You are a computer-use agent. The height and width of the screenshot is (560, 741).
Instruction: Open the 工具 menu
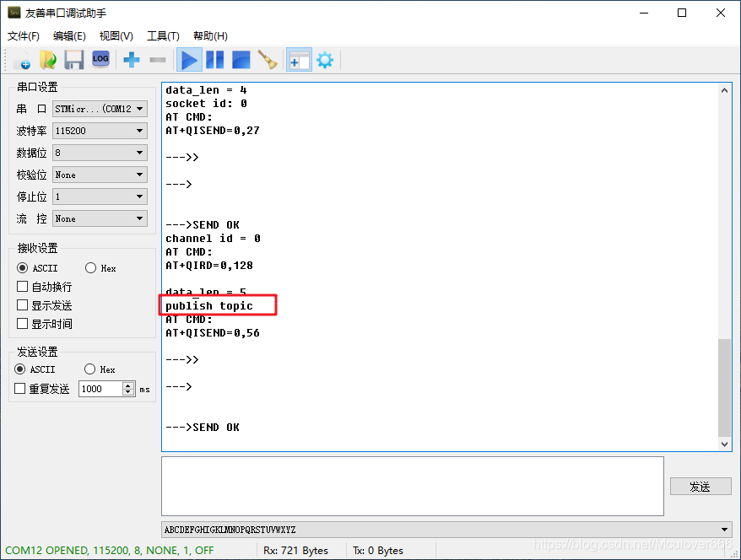pos(163,35)
